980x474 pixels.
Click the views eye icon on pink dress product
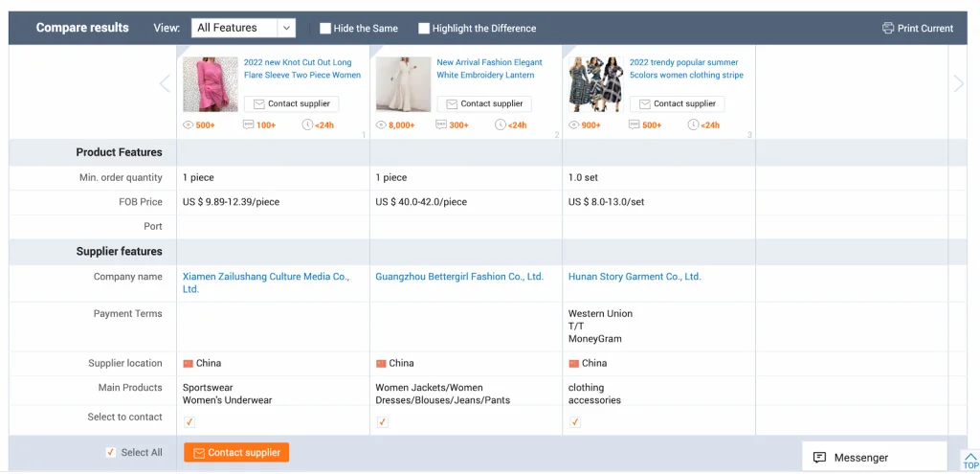pyautogui.click(x=189, y=125)
